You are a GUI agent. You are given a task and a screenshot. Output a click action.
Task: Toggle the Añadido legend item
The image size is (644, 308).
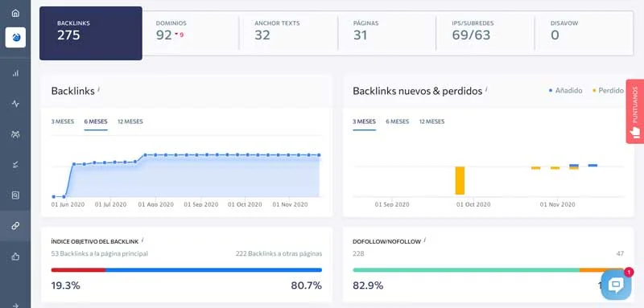[566, 91]
